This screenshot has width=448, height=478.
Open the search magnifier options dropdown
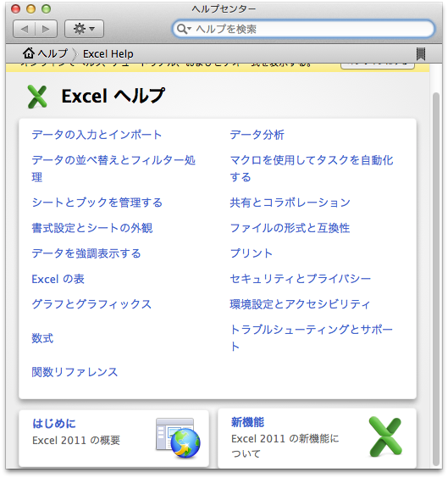pos(184,29)
